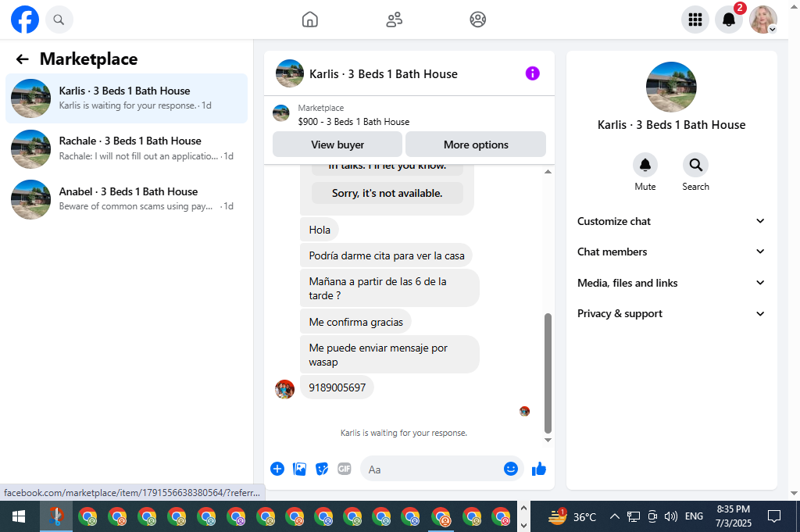Click chat scrollbar up arrow
The height and width of the screenshot is (532, 800).
[548, 172]
